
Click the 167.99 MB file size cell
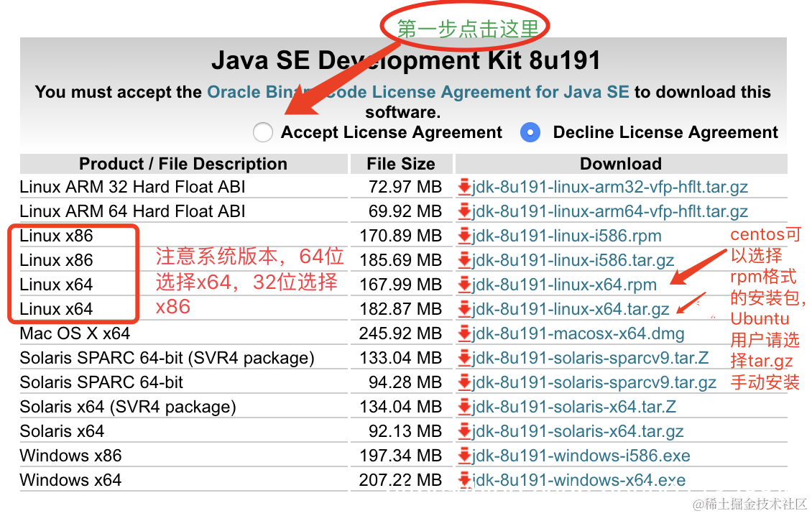(401, 285)
